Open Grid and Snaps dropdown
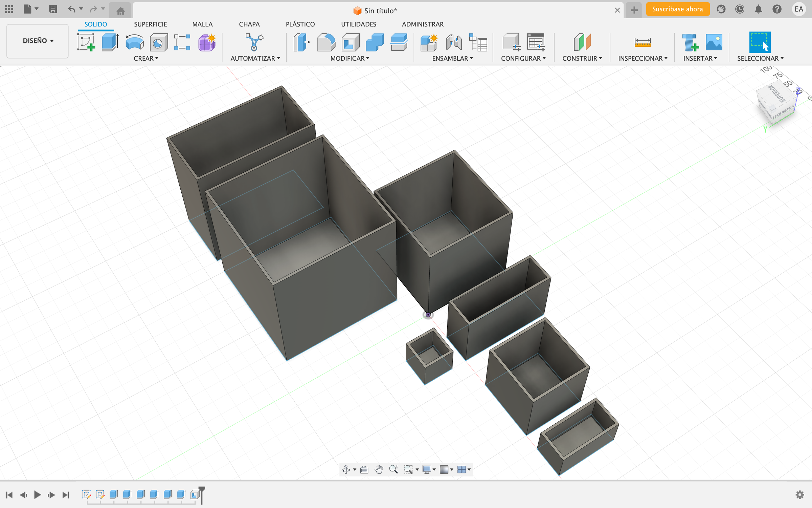The image size is (812, 508). pos(447,469)
